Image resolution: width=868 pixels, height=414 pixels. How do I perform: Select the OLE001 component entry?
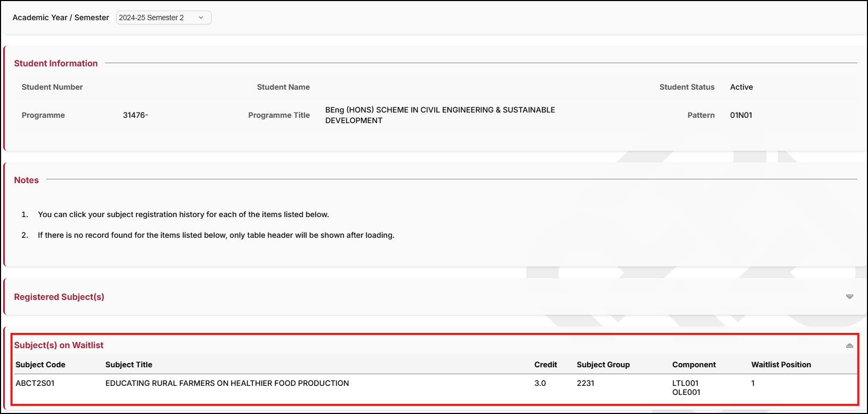[686, 392]
